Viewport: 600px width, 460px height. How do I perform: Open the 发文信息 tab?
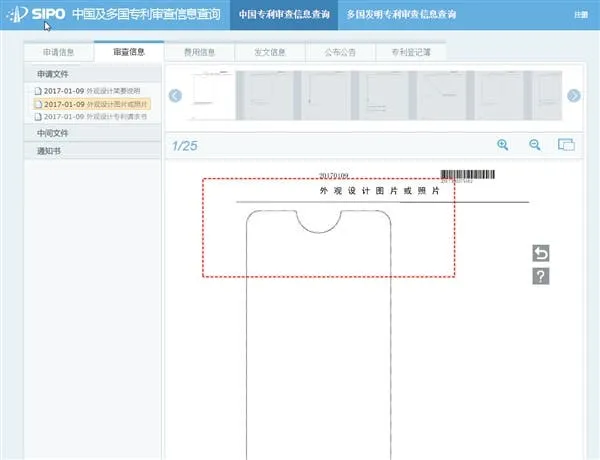click(x=268, y=52)
